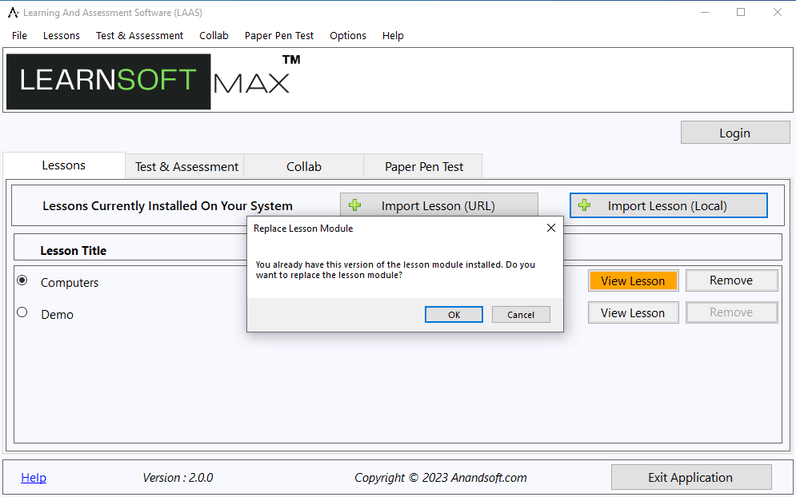Switch to the Paper Pen Test tab
Image resolution: width=796 pixels, height=497 pixels.
coord(423,167)
